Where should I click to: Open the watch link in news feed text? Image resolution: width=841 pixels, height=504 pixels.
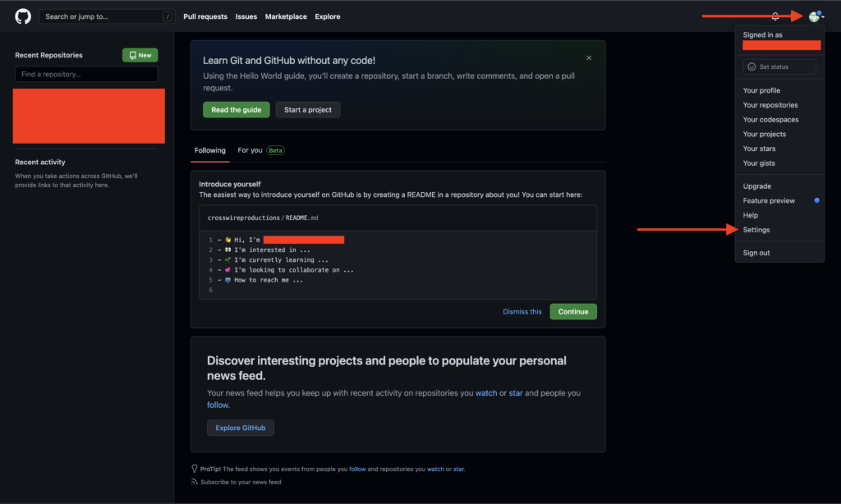(x=486, y=393)
